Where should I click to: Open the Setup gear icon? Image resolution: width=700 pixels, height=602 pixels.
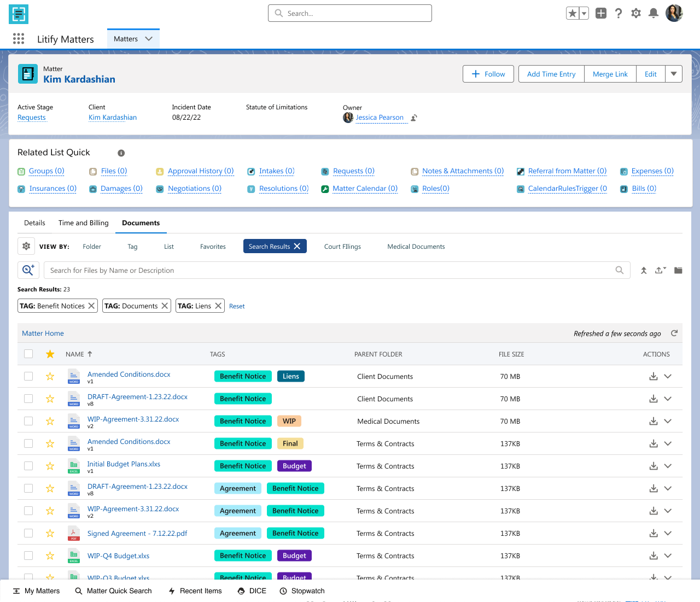pos(636,13)
